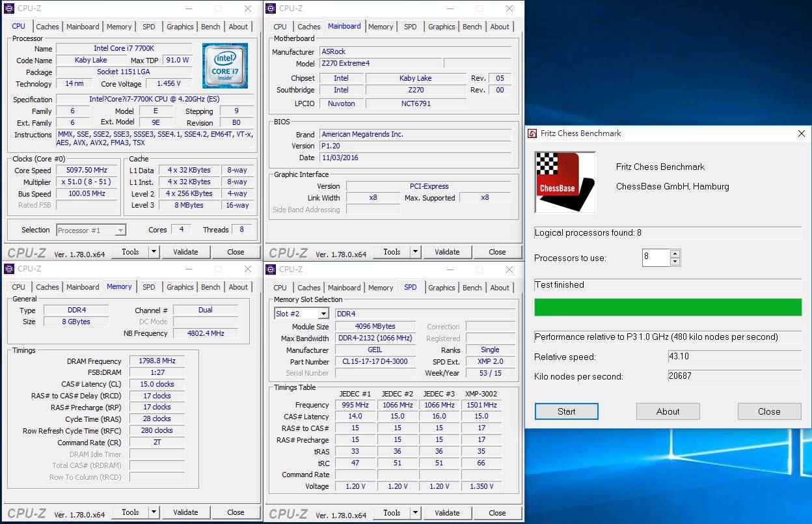Click the Processors to use input field

[656, 258]
